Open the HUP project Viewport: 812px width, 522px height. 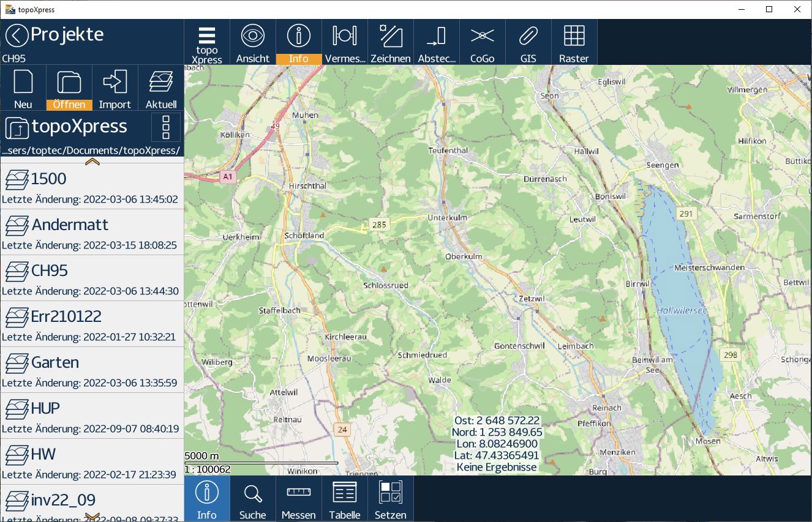92,416
